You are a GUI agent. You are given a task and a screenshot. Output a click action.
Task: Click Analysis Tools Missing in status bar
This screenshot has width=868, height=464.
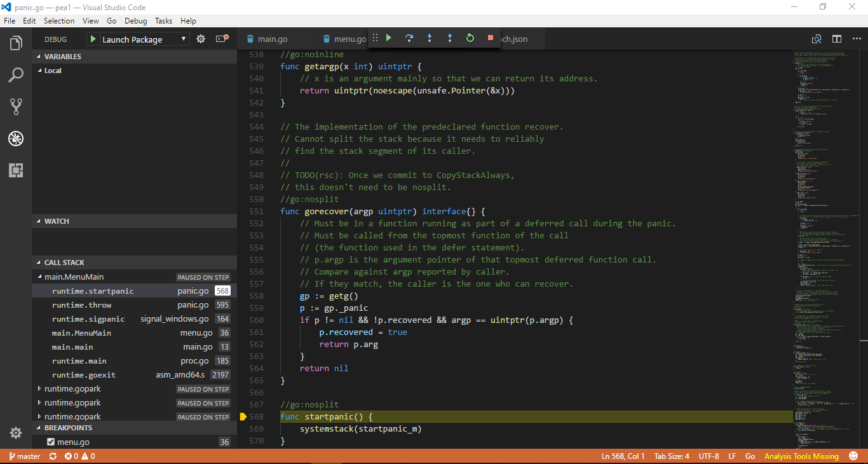pos(801,456)
